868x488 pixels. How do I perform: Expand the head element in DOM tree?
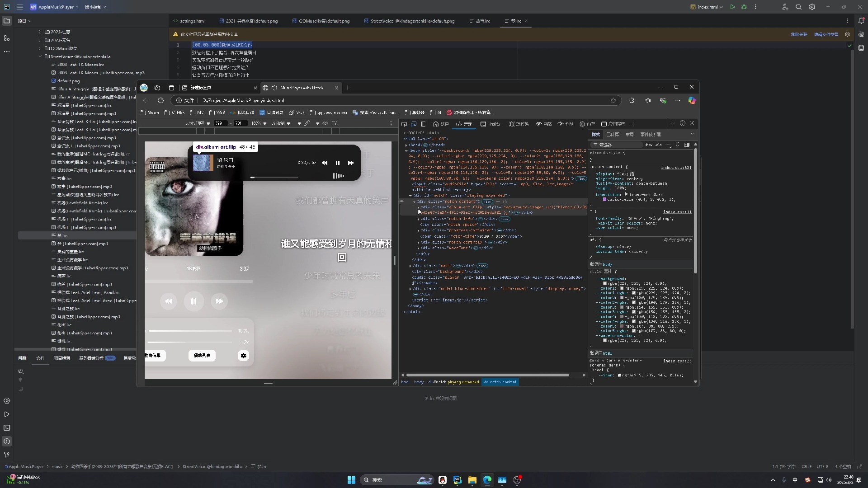(x=406, y=145)
